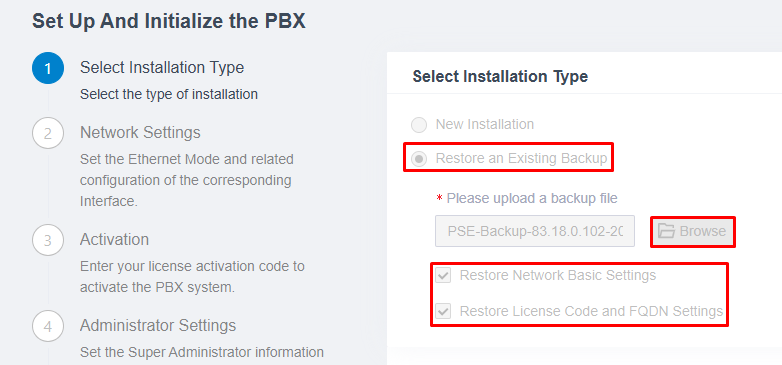The width and height of the screenshot is (782, 365).
Task: Click the Browse button
Action: [692, 231]
